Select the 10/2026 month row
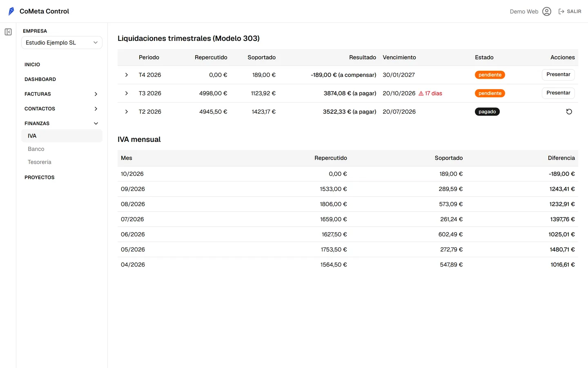Image resolution: width=588 pixels, height=368 pixels. (x=348, y=174)
